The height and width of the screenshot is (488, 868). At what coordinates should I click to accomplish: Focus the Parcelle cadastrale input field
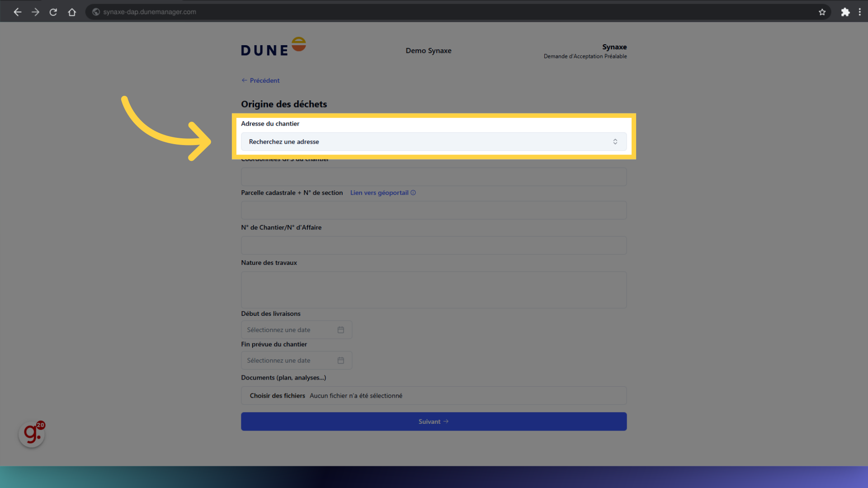[x=434, y=211]
